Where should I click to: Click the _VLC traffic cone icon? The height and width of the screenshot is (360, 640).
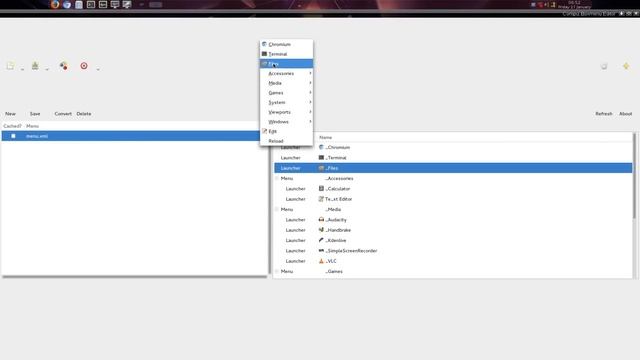pos(321,261)
